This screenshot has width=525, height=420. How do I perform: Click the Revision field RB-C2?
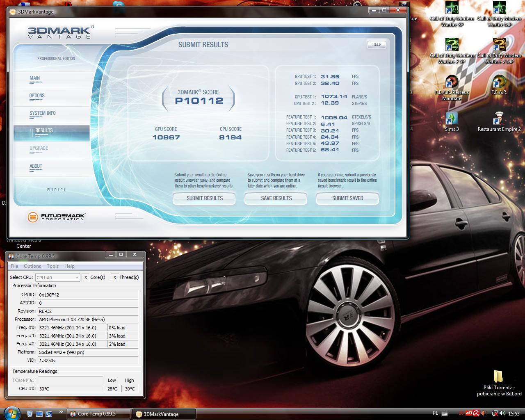click(88, 311)
